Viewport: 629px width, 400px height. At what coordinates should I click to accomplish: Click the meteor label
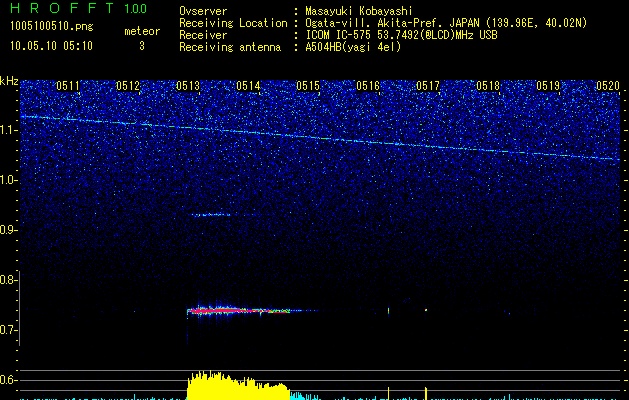(x=142, y=31)
